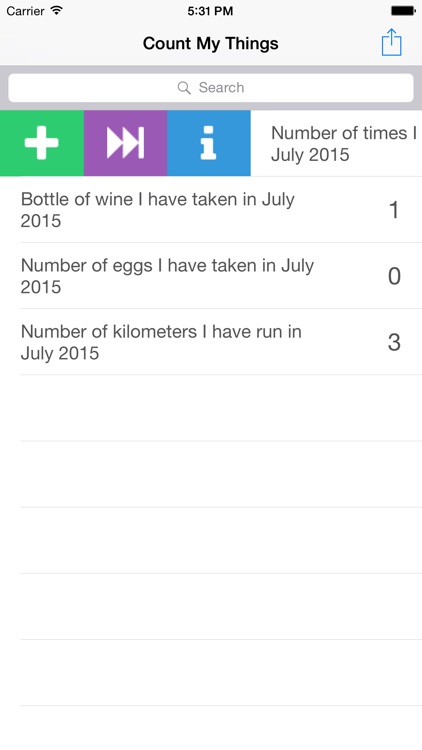
Task: Open 'Bottle of wine I have taken' counter
Action: (211, 210)
